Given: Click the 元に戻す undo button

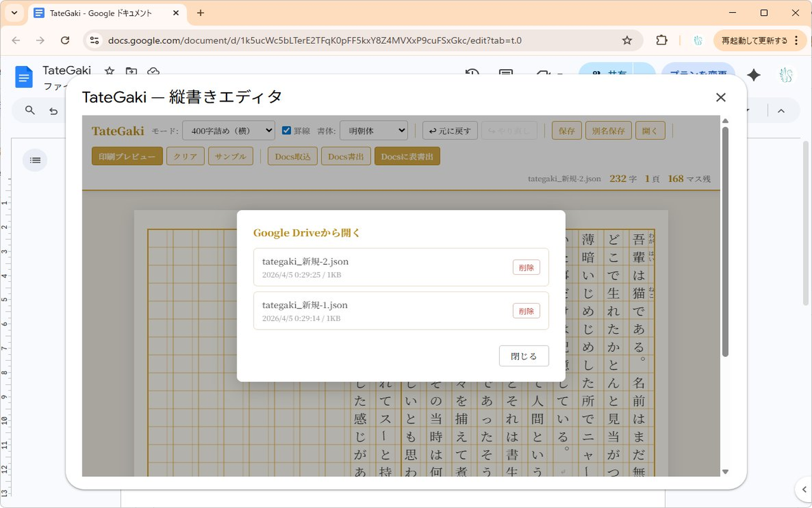Looking at the screenshot, I should pyautogui.click(x=450, y=131).
